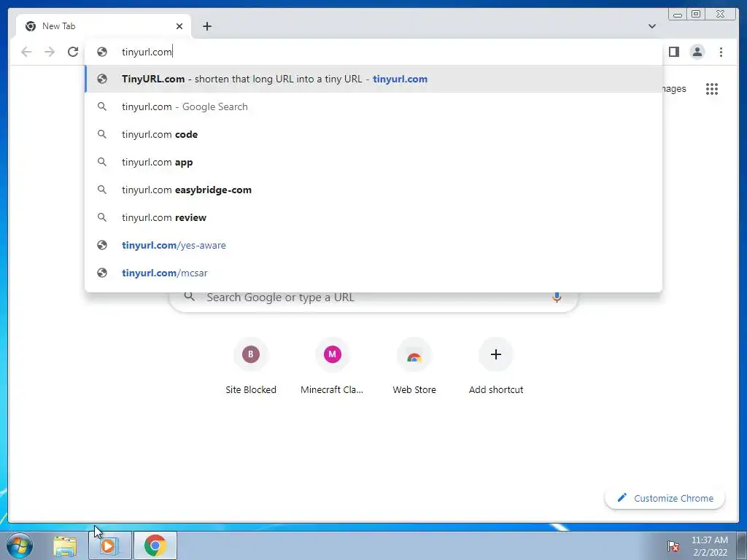Choose the tinyurl.com easybridge-com suggestion
This screenshot has width=747, height=560.
pyautogui.click(x=373, y=190)
